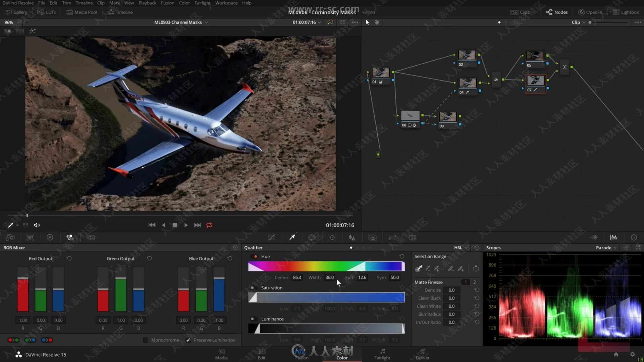Open the Sizing palette icon

[392, 237]
